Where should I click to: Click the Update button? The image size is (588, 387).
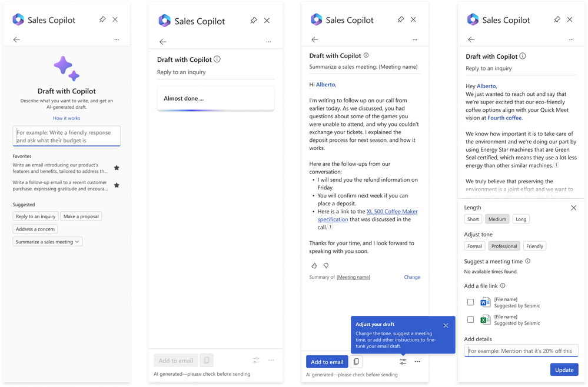(x=564, y=370)
